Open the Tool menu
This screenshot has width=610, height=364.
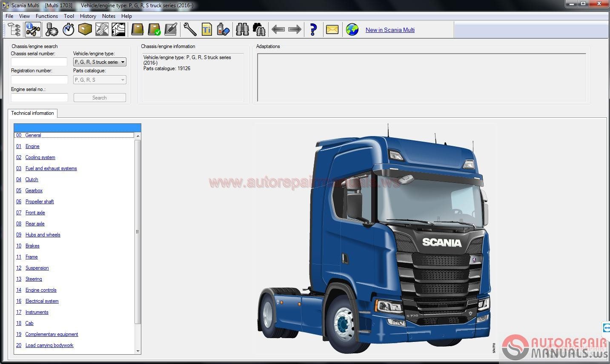tap(69, 16)
